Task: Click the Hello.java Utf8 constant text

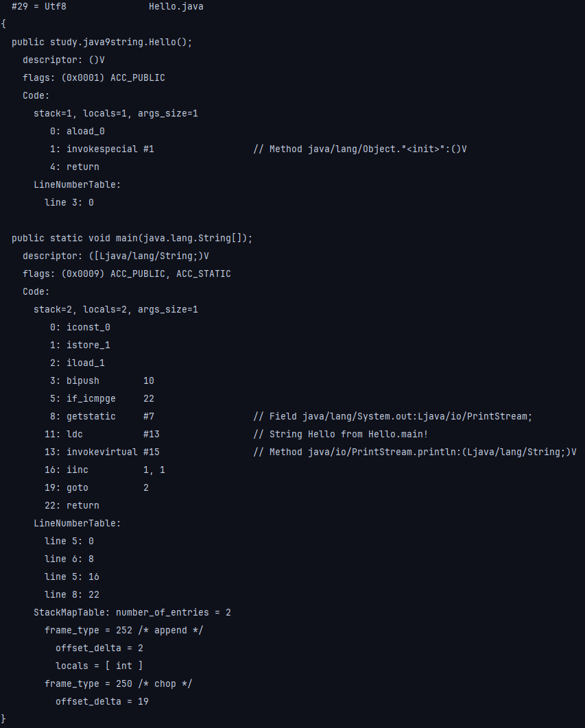Action: (176, 7)
